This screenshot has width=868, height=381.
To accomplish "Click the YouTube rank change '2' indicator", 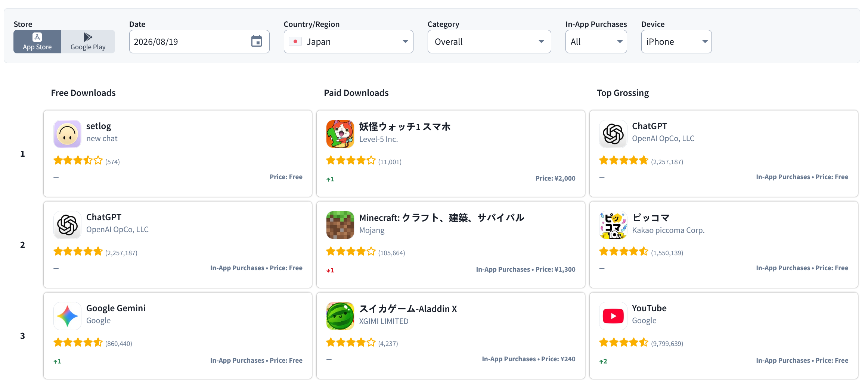I will click(x=603, y=361).
